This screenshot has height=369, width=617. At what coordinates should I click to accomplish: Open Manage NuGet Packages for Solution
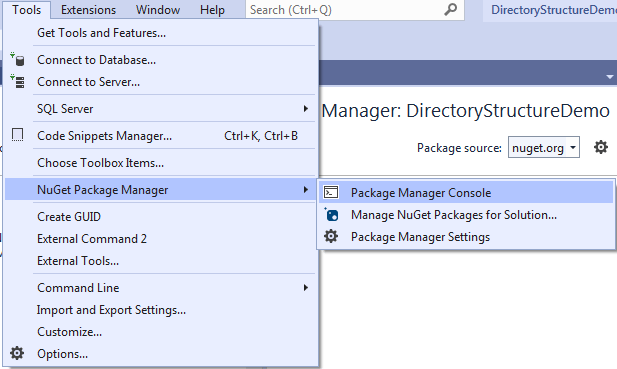pyautogui.click(x=466, y=215)
